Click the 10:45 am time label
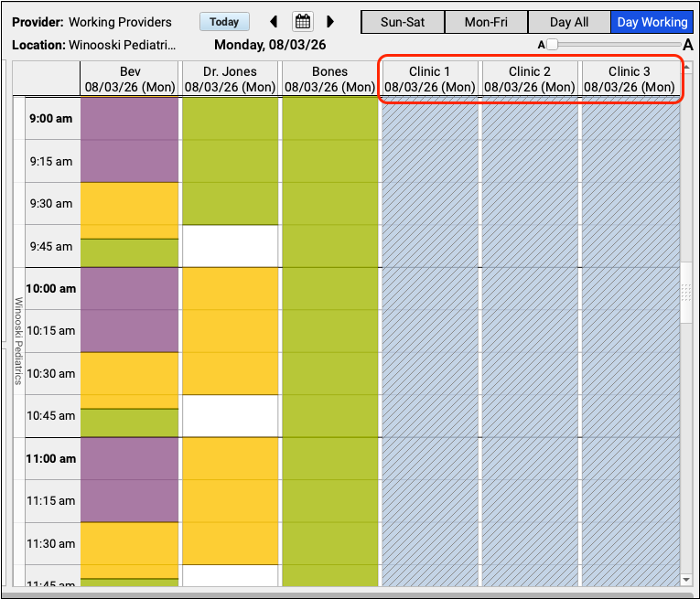This screenshot has height=599, width=700. tap(51, 416)
